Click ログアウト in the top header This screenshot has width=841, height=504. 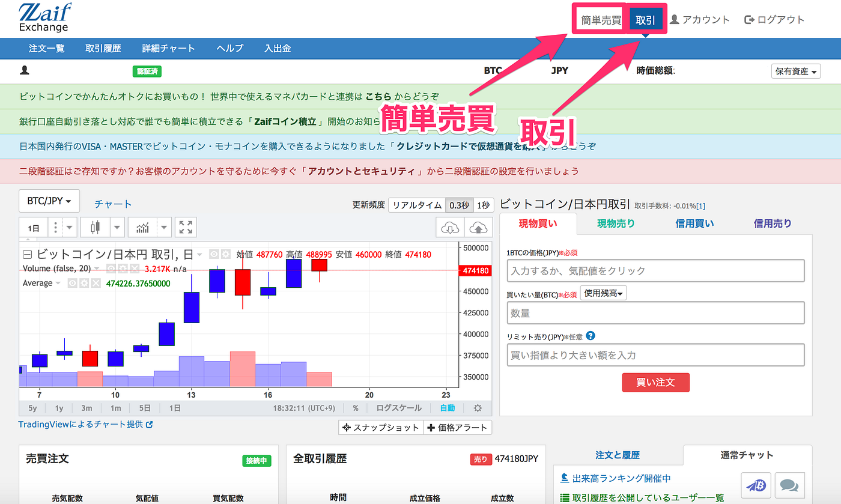[x=774, y=20]
